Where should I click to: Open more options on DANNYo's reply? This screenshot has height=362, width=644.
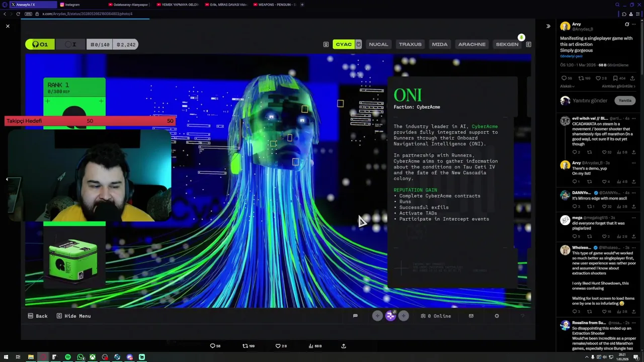point(633,193)
